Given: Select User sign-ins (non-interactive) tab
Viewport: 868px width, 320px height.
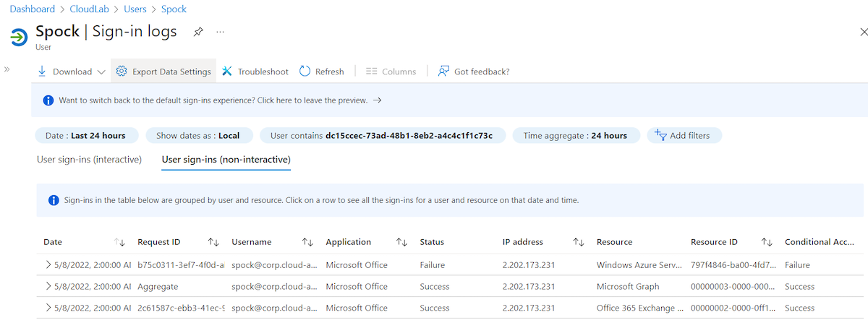Looking at the screenshot, I should 226,159.
